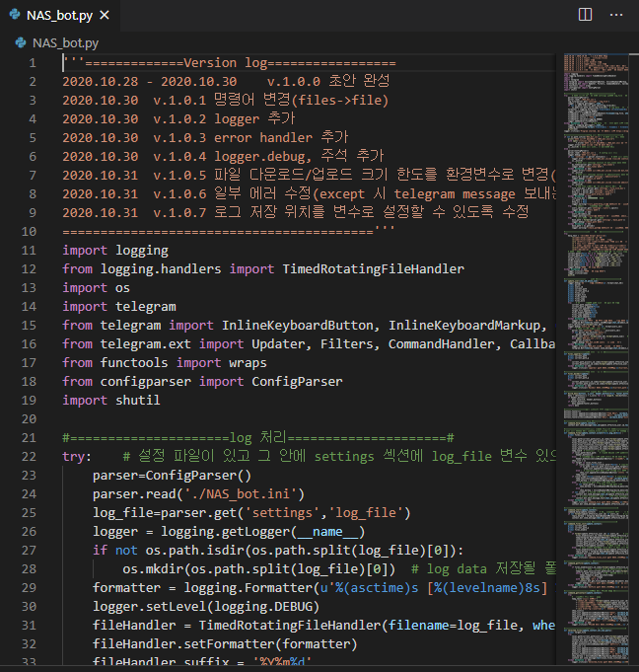Click the Split Editor Right icon
This screenshot has width=639, height=672.
point(585,15)
